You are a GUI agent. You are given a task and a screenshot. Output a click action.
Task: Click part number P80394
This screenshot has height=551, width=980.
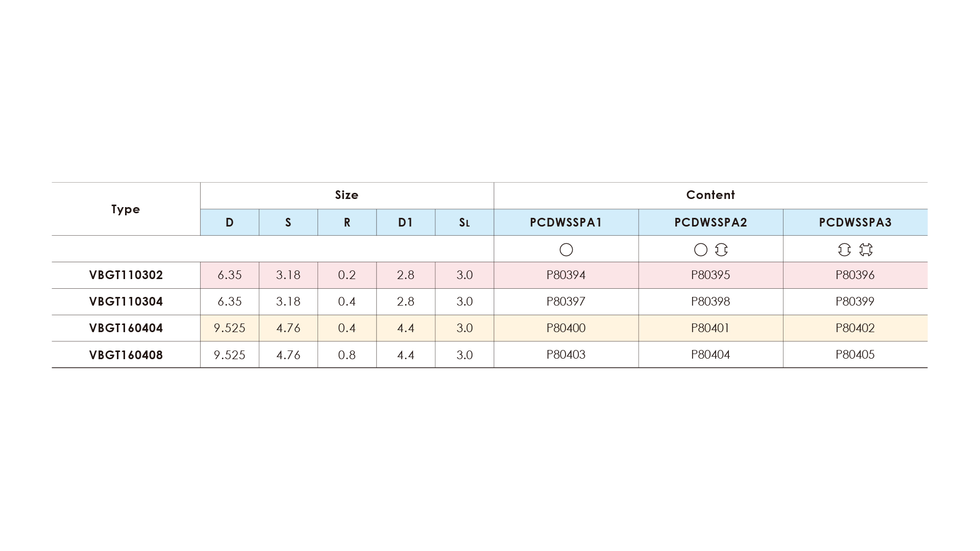[x=566, y=275]
